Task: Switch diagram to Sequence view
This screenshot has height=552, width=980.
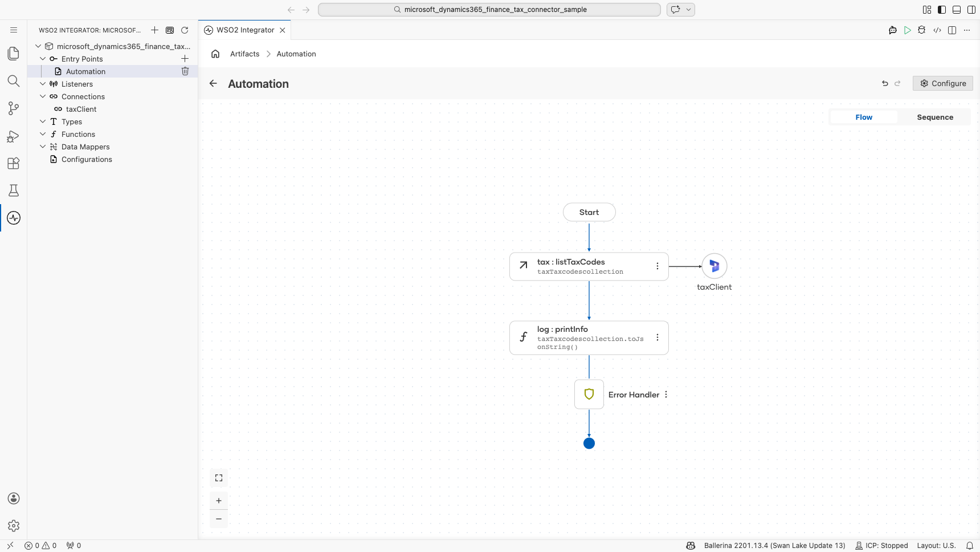Action: [935, 117]
